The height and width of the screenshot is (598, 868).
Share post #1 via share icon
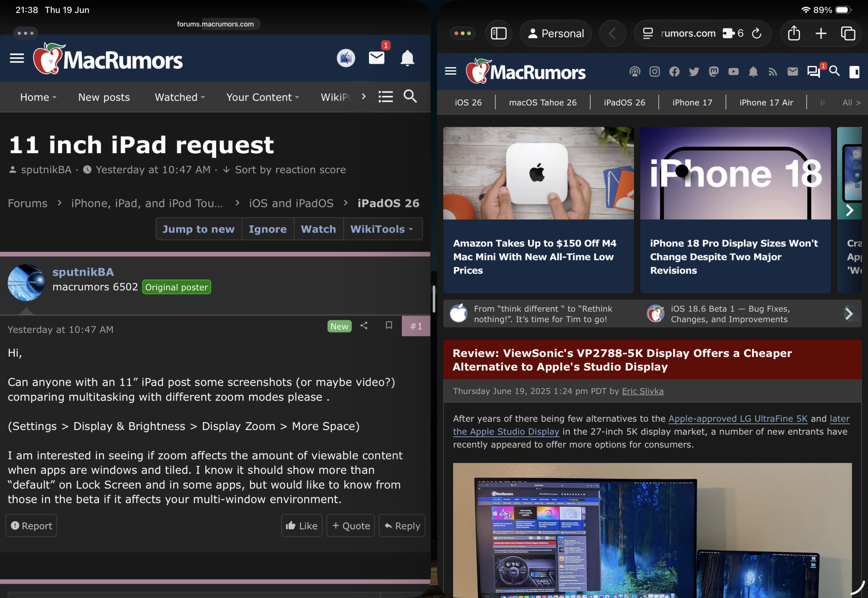[364, 325]
